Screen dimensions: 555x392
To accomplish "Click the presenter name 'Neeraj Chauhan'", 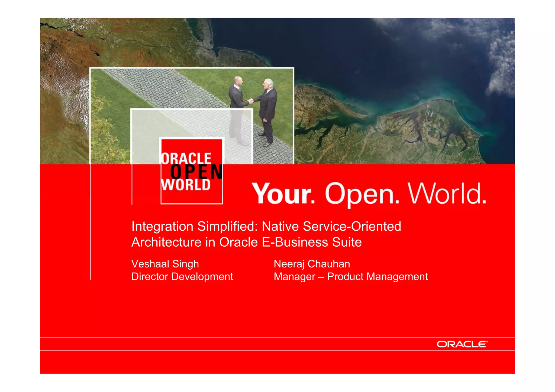I will 312,264.
